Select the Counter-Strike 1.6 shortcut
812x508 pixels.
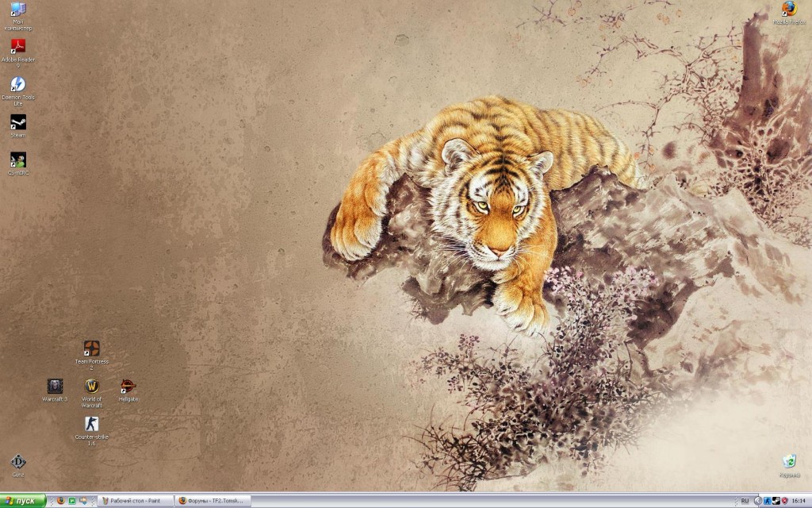92,431
